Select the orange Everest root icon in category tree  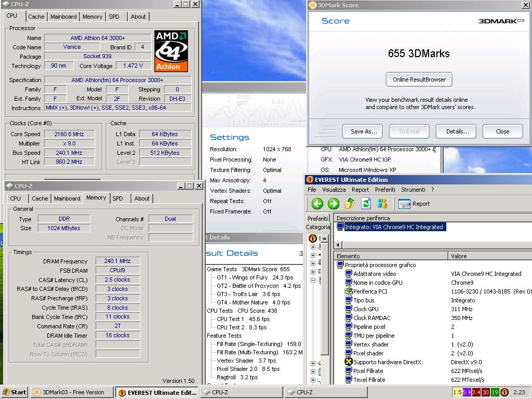[x=313, y=238]
